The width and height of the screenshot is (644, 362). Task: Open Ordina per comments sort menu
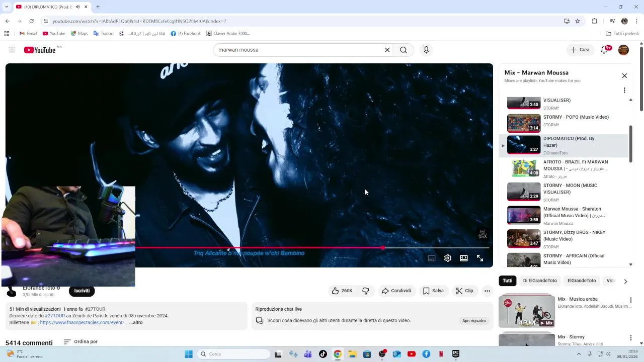80,342
